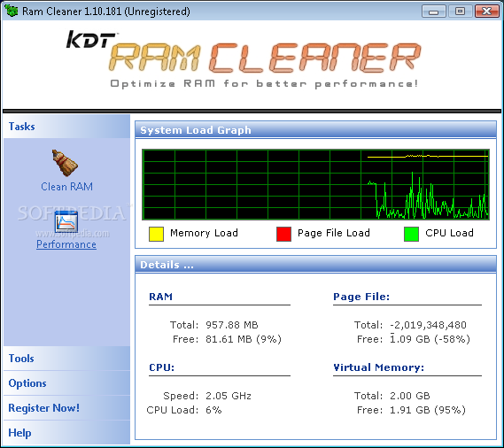Click the CPU: details heading
504x448 pixels.
[x=162, y=367]
